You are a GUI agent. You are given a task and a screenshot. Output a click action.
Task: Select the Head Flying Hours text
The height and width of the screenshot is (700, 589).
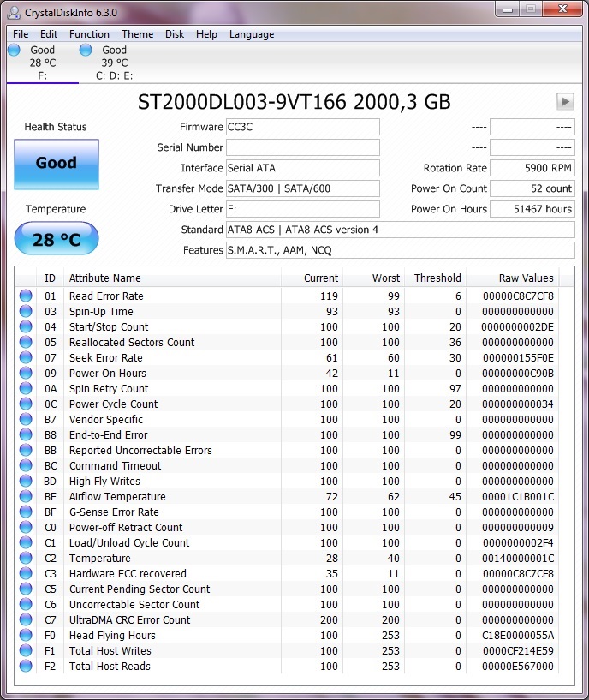click(112, 635)
